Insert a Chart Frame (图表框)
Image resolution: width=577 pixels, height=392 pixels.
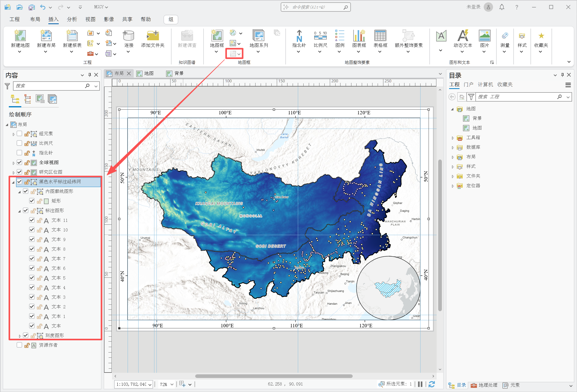point(359,36)
